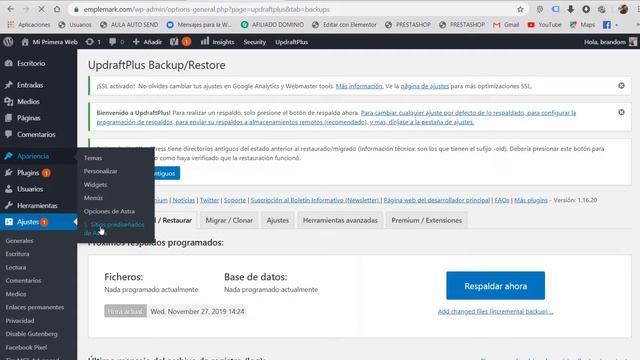Open Insights in admin bar

click(218, 42)
